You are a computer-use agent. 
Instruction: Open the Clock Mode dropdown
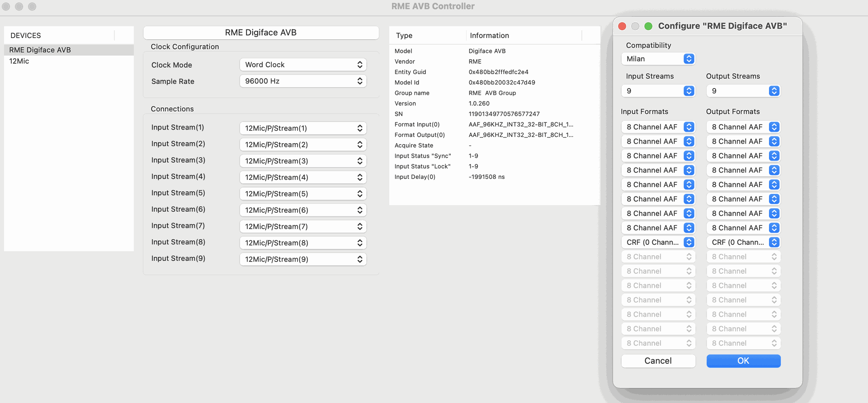point(302,65)
